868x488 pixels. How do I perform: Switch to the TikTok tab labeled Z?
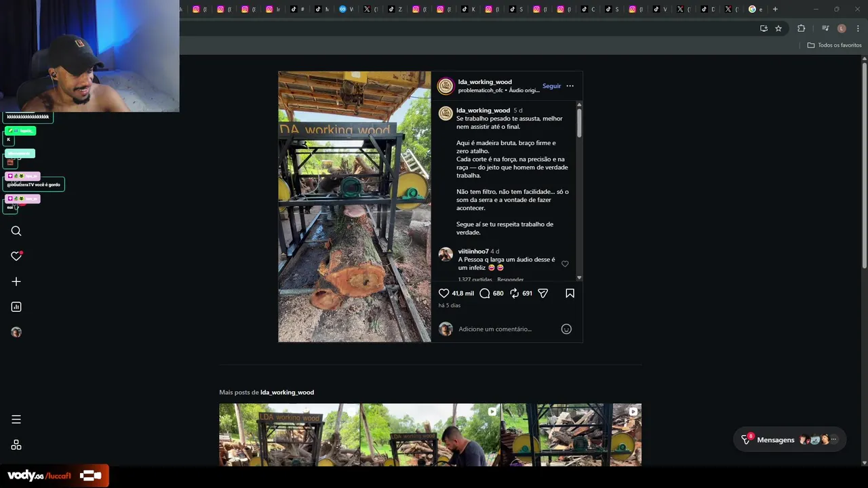[x=395, y=9]
